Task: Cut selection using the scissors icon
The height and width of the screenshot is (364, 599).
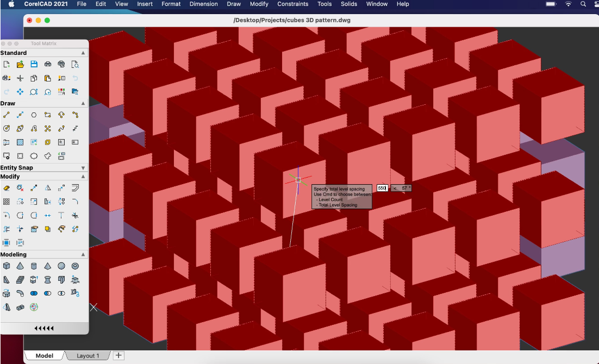Action: point(20,78)
